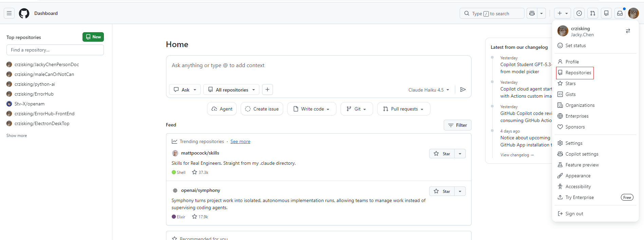Click the GitHub Octocat logo
Viewport: 644px width, 240px height.
coord(24,13)
